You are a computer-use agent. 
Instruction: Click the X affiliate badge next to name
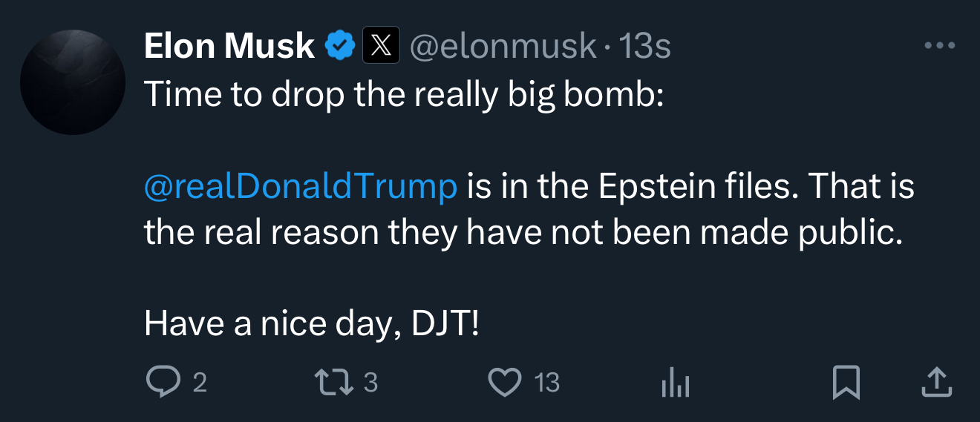(380, 47)
